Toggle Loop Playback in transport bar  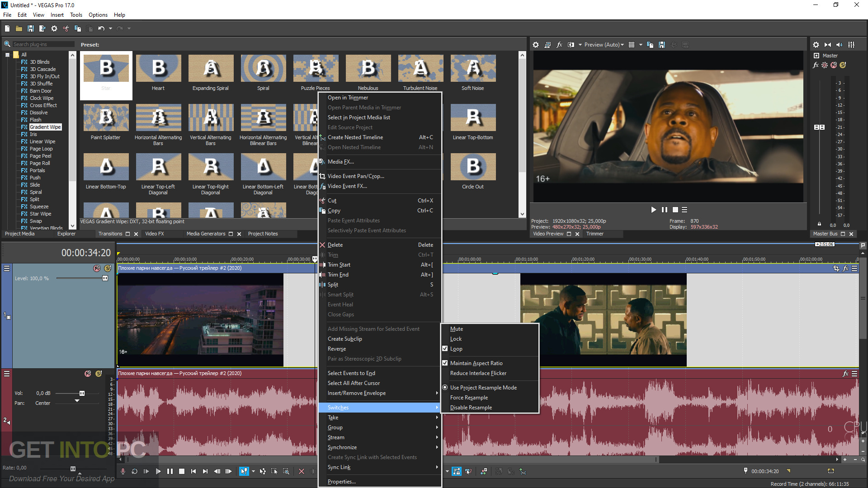(x=135, y=471)
